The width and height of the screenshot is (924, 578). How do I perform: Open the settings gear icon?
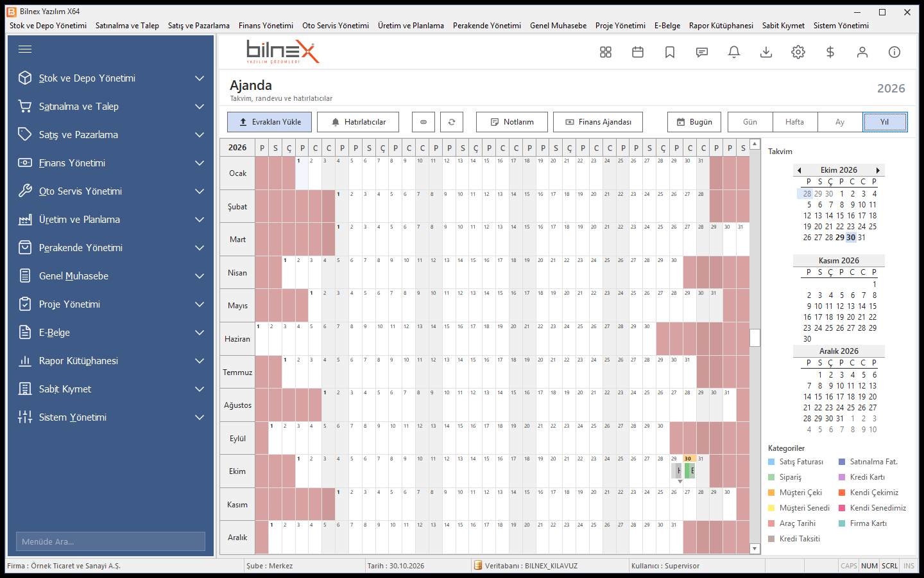pyautogui.click(x=798, y=52)
